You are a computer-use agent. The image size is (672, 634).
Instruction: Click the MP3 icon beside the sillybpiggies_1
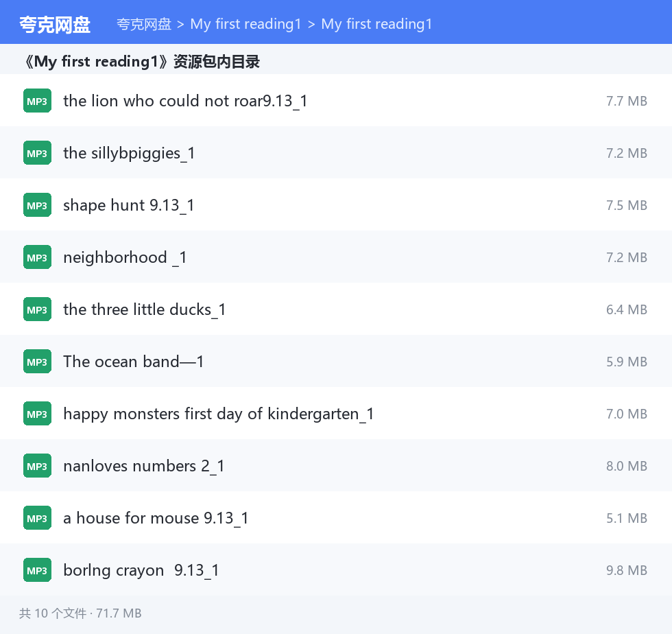37,153
